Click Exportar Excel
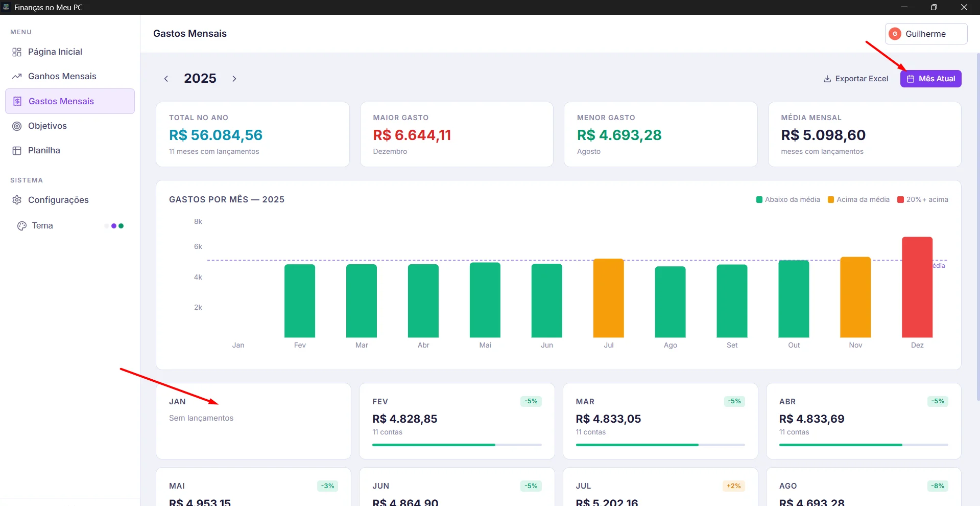 point(856,79)
